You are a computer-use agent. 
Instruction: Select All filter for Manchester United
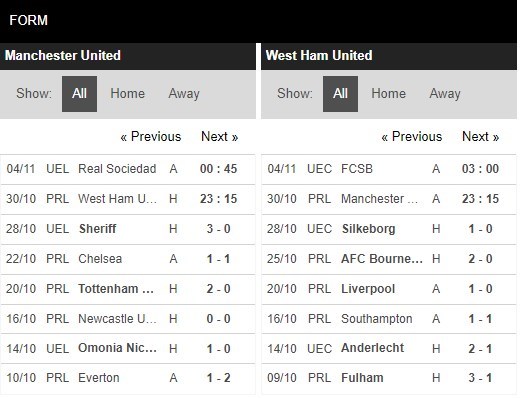pos(79,94)
